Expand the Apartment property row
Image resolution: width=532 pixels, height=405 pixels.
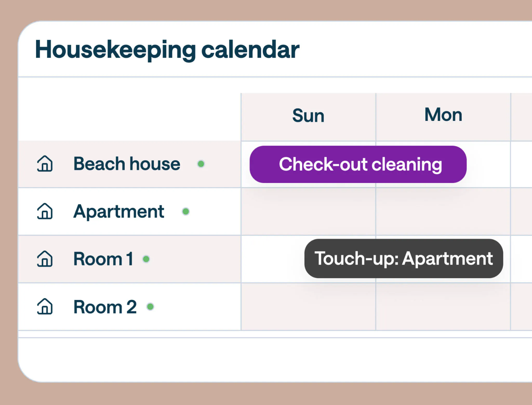click(119, 212)
